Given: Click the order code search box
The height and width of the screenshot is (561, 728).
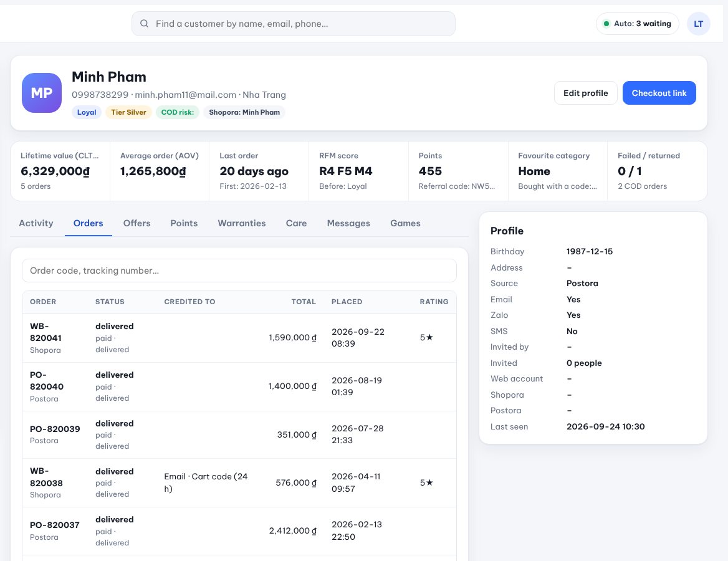Looking at the screenshot, I should click(239, 271).
